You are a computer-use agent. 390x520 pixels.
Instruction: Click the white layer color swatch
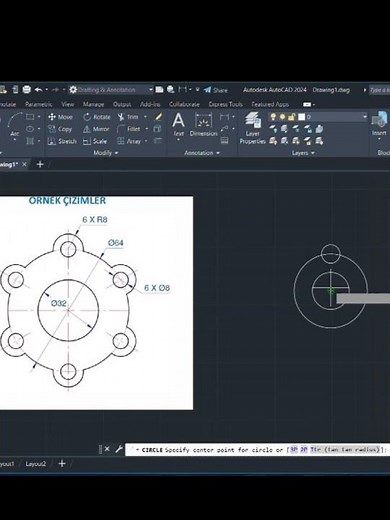[301, 117]
